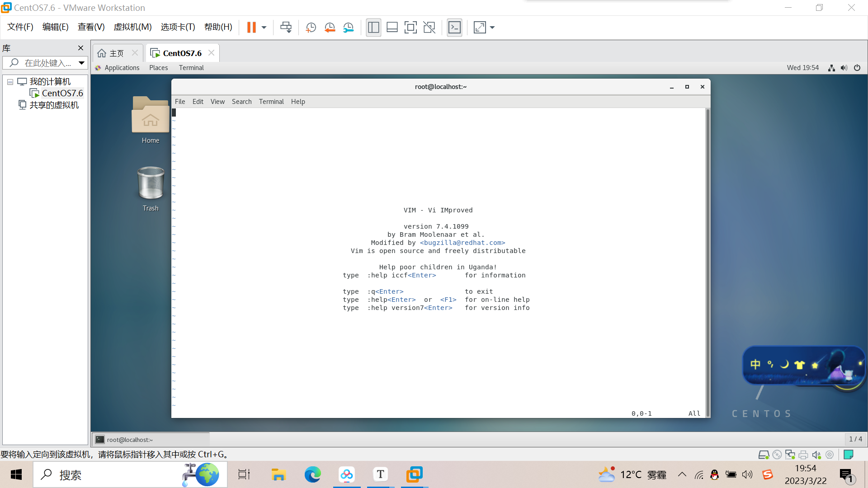868x488 pixels.
Task: Open the library search filter dropdown arrow
Action: [81, 63]
